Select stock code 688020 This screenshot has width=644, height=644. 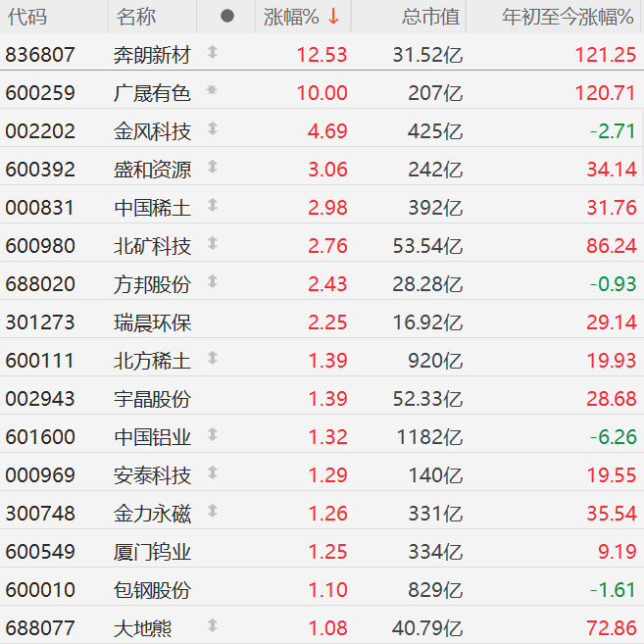[40, 284]
